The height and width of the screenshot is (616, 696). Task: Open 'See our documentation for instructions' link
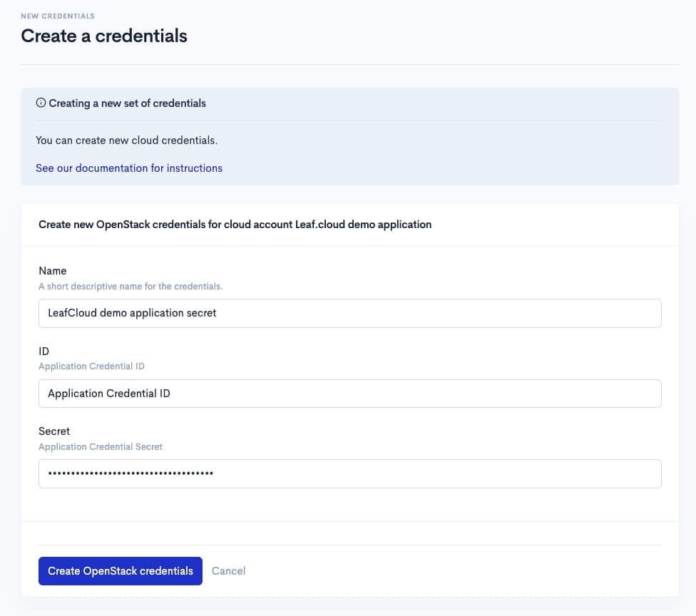click(x=129, y=168)
